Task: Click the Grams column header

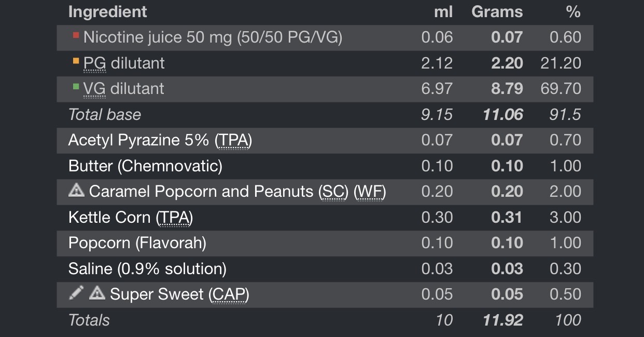Action: (497, 12)
